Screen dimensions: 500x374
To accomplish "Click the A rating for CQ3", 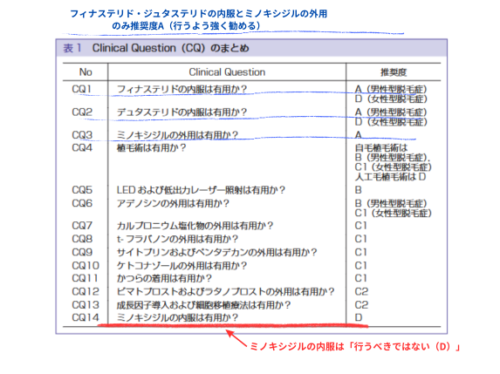I will [x=358, y=135].
